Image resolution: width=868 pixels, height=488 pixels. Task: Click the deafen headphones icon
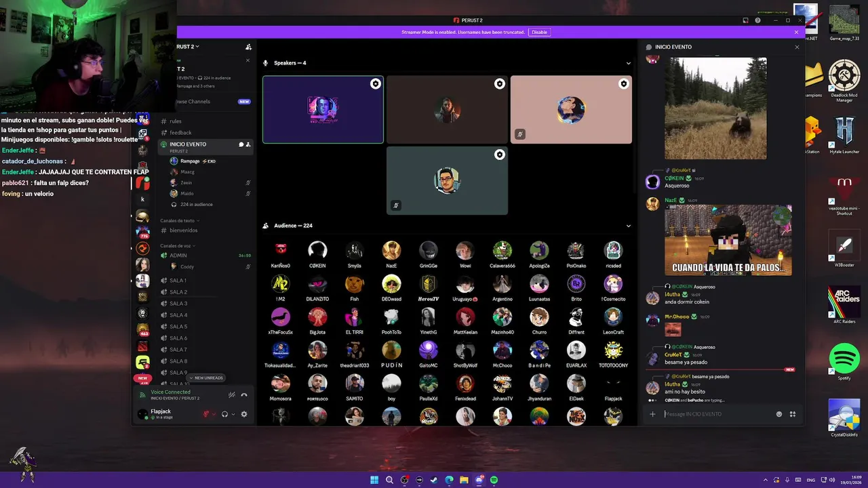pos(224,414)
